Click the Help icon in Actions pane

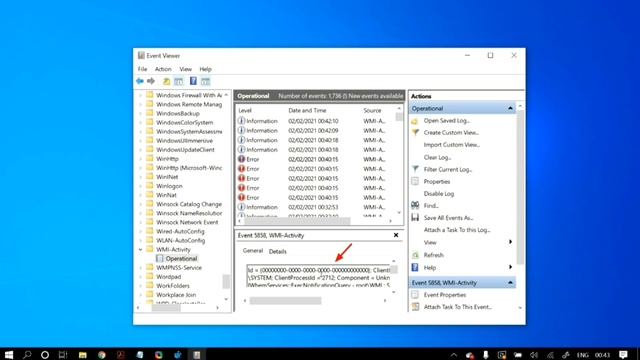point(415,267)
